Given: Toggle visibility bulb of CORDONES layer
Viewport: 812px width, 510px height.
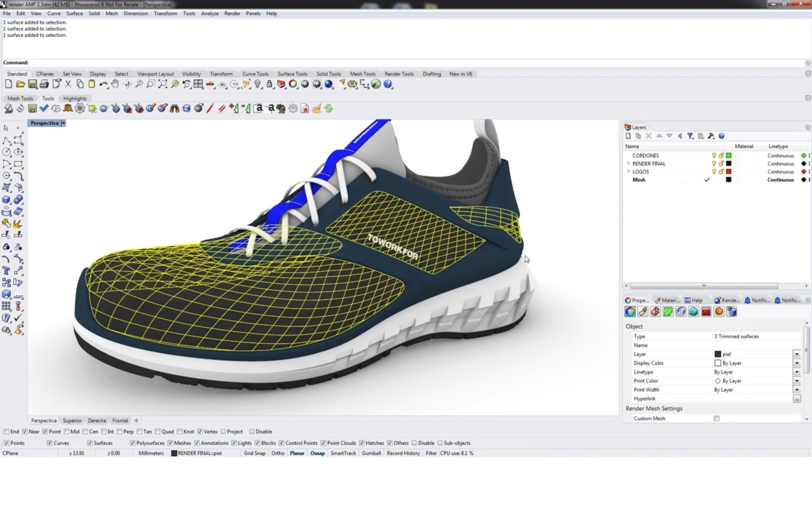Looking at the screenshot, I should tap(714, 155).
